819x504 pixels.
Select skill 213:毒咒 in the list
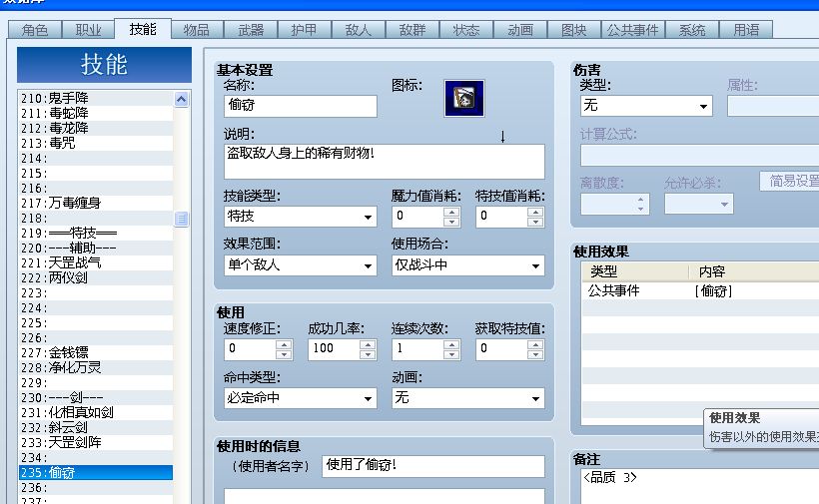pyautogui.click(x=96, y=143)
